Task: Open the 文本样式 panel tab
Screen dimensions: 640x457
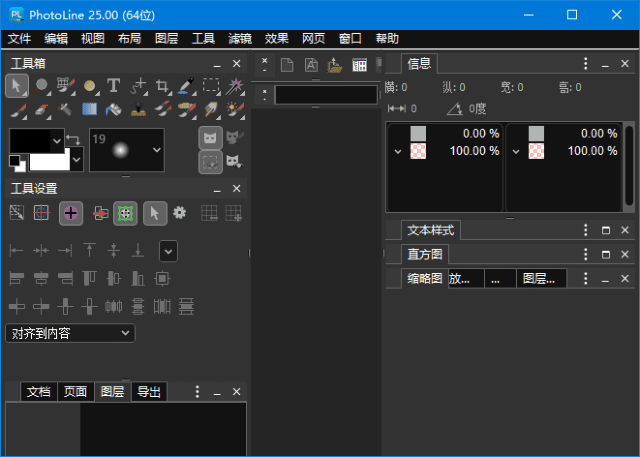Action: 432,230
